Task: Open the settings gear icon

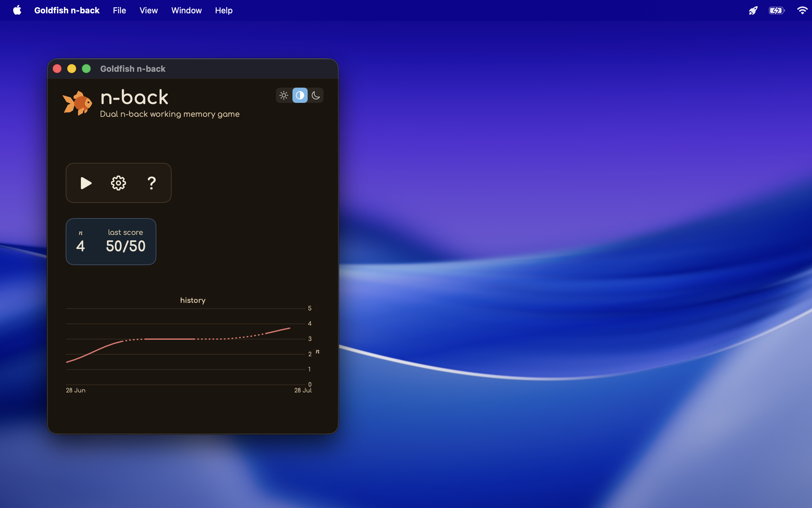Action: click(x=118, y=183)
